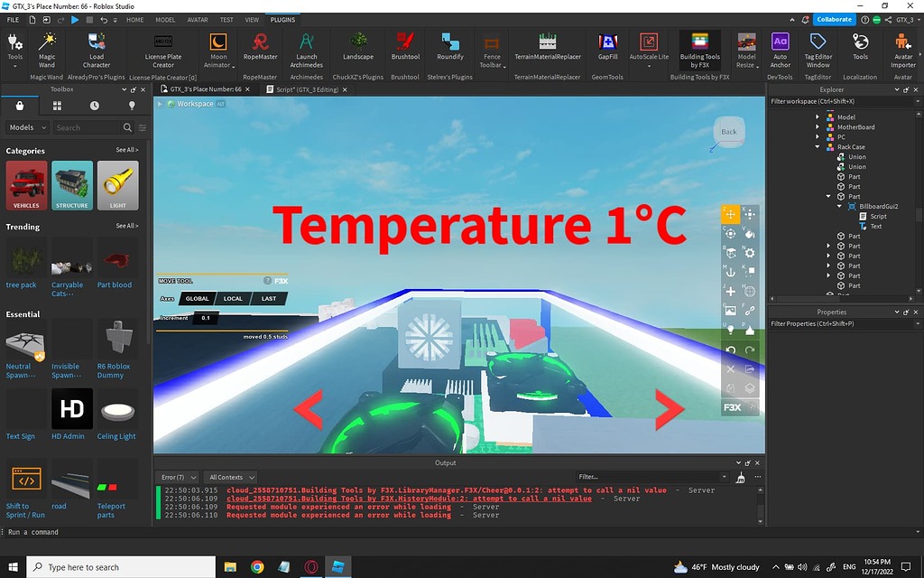Open the Landscape plugin
Viewport: 924px width, 578px height.
pos(357,47)
